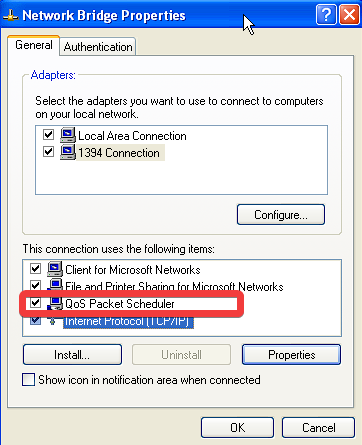Screen dimensions: 362x445
Task: Toggle the QoS Packet Scheduler checkbox
Action: click(35, 303)
